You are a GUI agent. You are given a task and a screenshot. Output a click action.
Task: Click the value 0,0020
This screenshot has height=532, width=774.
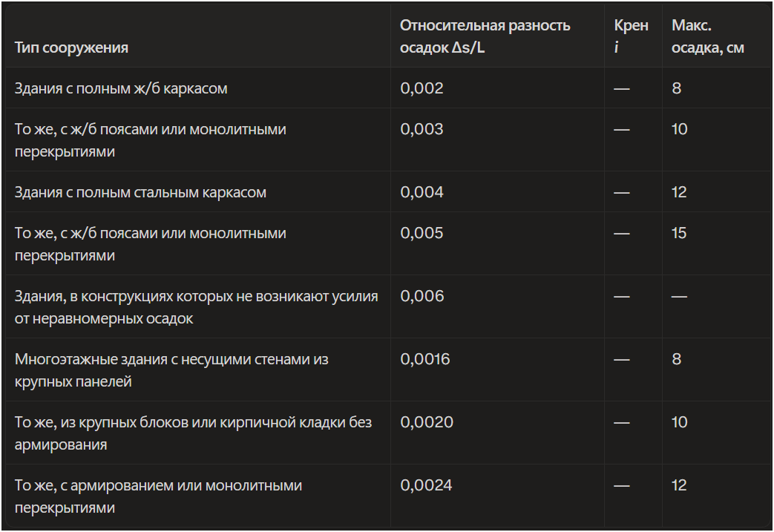coord(426,422)
